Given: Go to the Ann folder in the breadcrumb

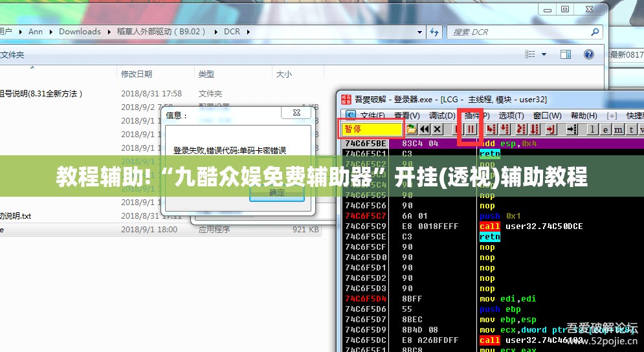Looking at the screenshot, I should [x=36, y=32].
